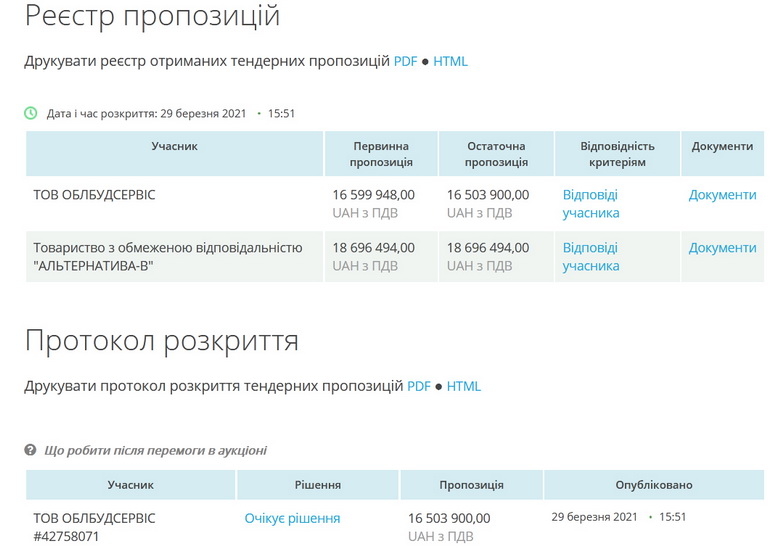This screenshot has width=772, height=560.
Task: Open HTML version of proposals registry
Action: (450, 61)
